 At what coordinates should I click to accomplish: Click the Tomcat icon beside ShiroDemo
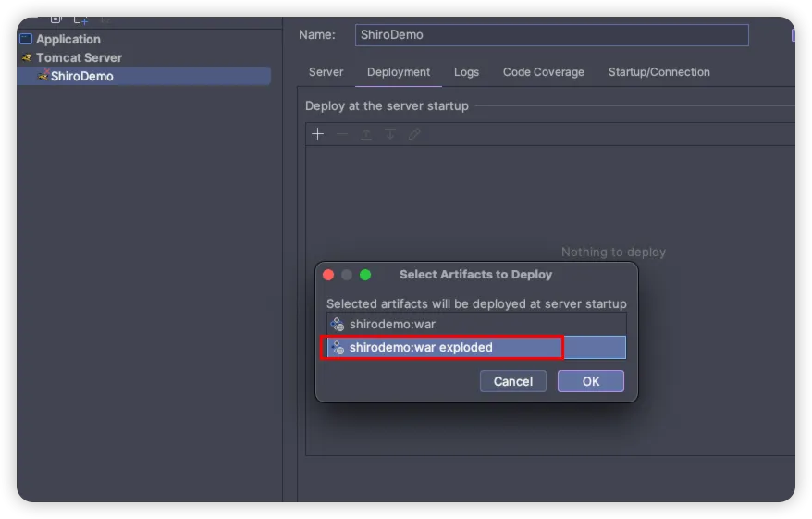click(x=43, y=76)
